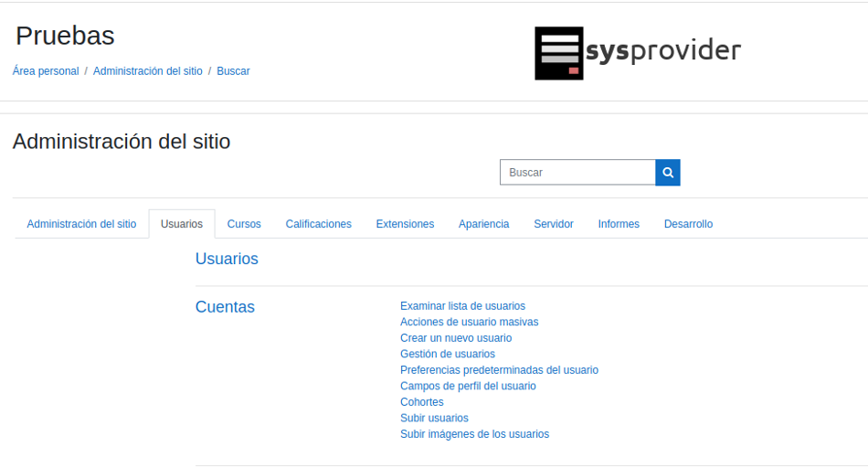
Task: Open the Extensiones tab
Action: click(405, 224)
